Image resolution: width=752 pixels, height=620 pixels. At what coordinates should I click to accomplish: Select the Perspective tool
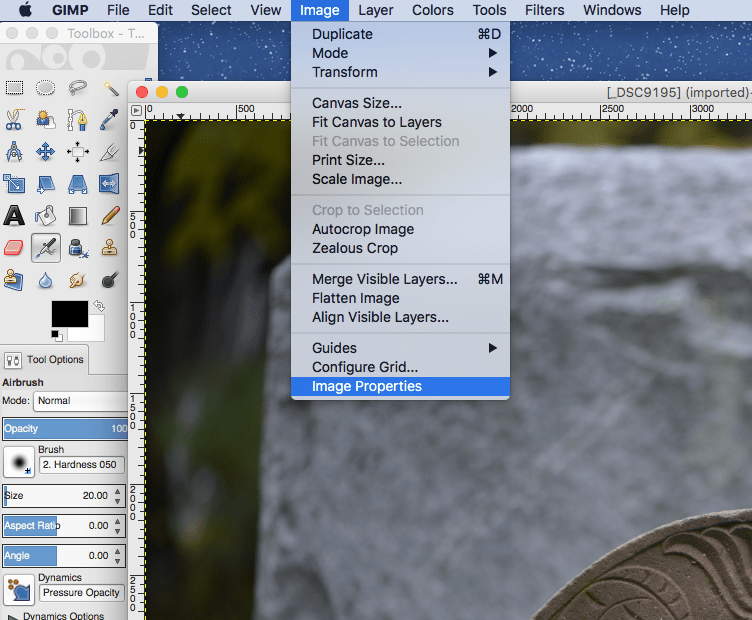(x=78, y=184)
